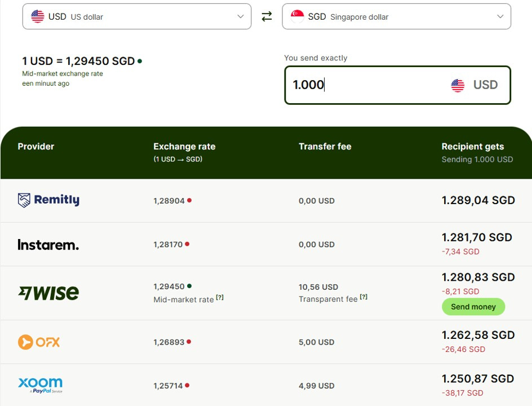Click the 1.281,70 SGD Instarem amount

tap(477, 237)
